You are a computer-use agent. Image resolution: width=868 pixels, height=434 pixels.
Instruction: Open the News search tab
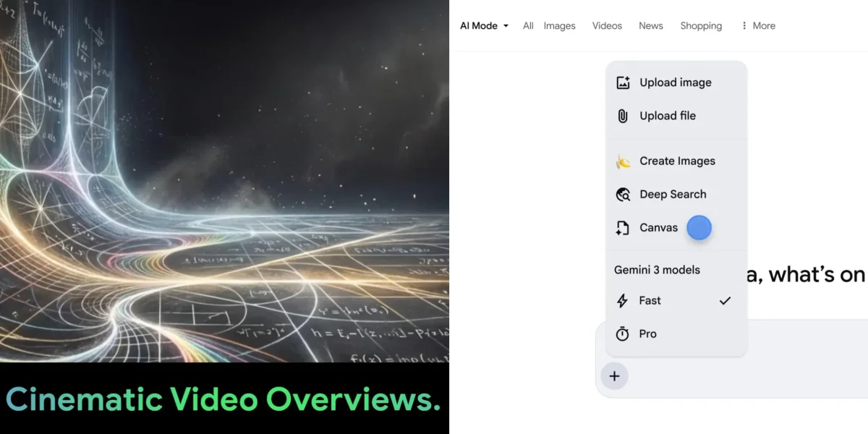[650, 25]
